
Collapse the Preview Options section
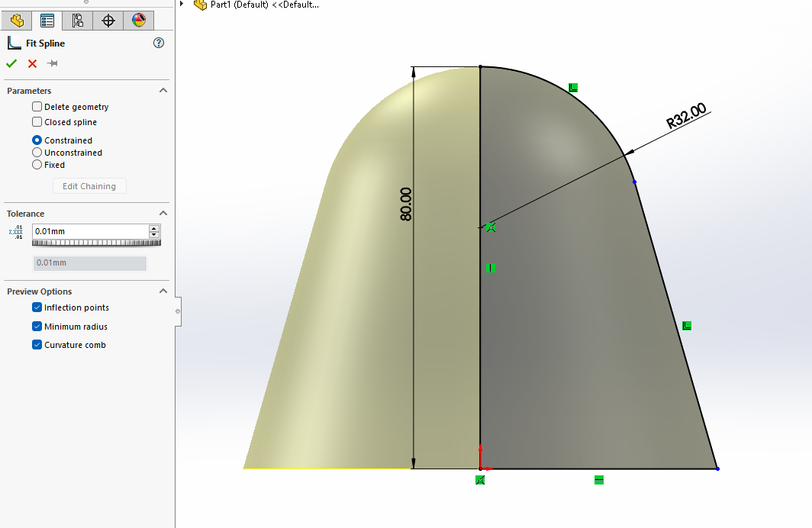tap(163, 291)
